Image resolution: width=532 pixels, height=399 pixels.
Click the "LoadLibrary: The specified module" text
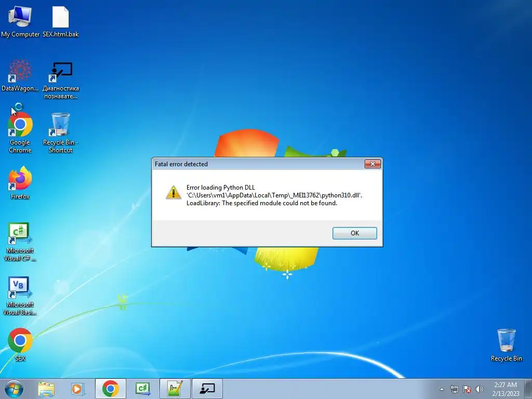[x=262, y=203]
